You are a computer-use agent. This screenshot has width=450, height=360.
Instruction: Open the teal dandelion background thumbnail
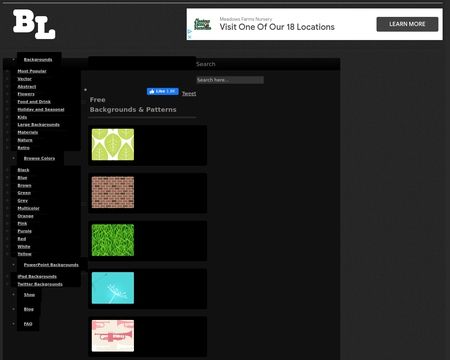click(113, 288)
